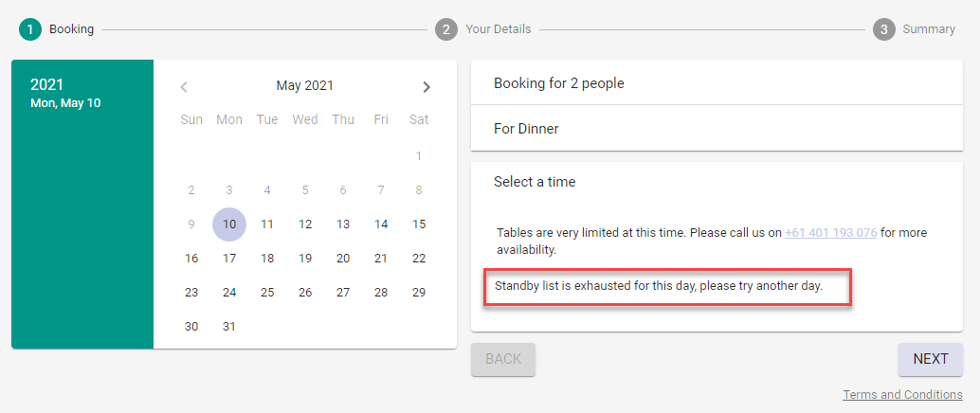The image size is (980, 413).
Task: Click the Mon, May 10 date heading
Action: 65,103
